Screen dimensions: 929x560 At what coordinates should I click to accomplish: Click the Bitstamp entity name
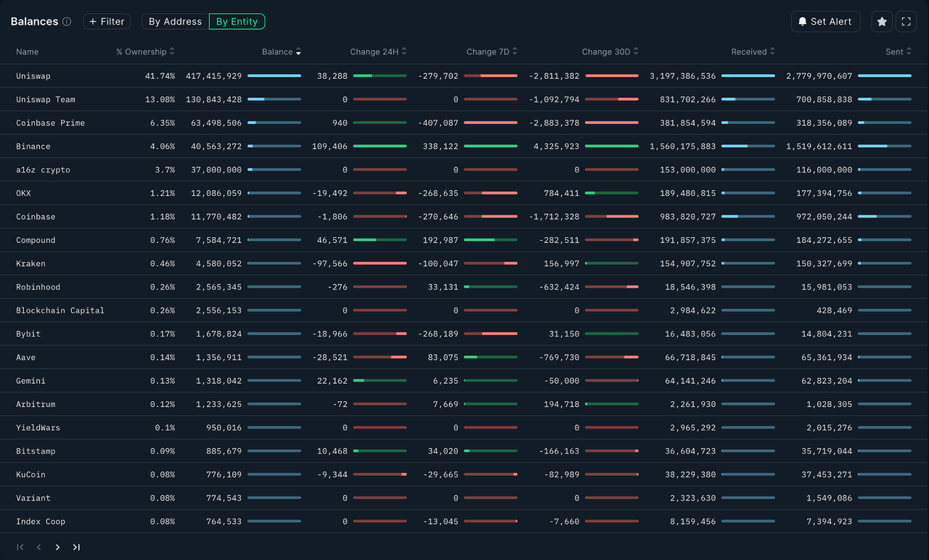point(36,451)
